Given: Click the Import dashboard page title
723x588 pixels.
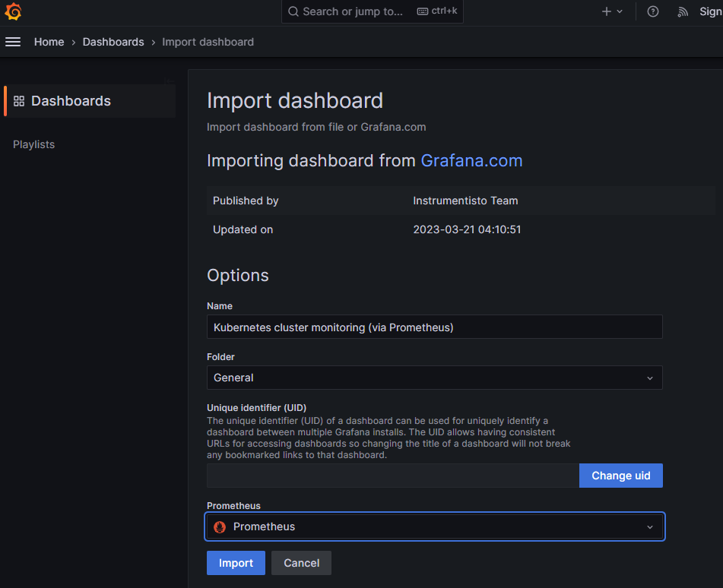Looking at the screenshot, I should (295, 100).
